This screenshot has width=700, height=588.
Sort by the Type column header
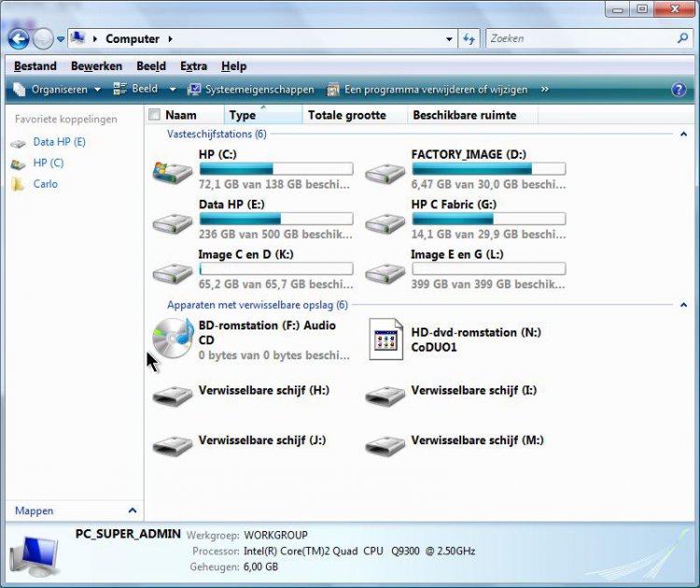point(263,115)
